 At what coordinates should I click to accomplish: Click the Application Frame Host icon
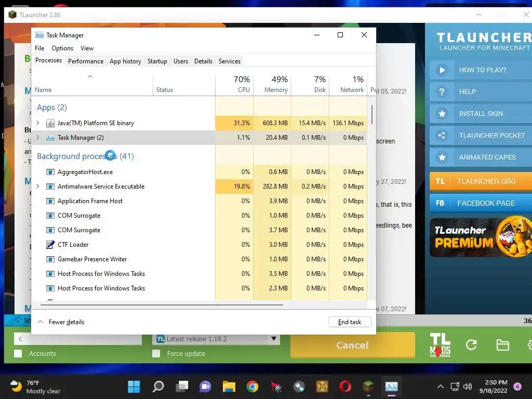(x=50, y=201)
